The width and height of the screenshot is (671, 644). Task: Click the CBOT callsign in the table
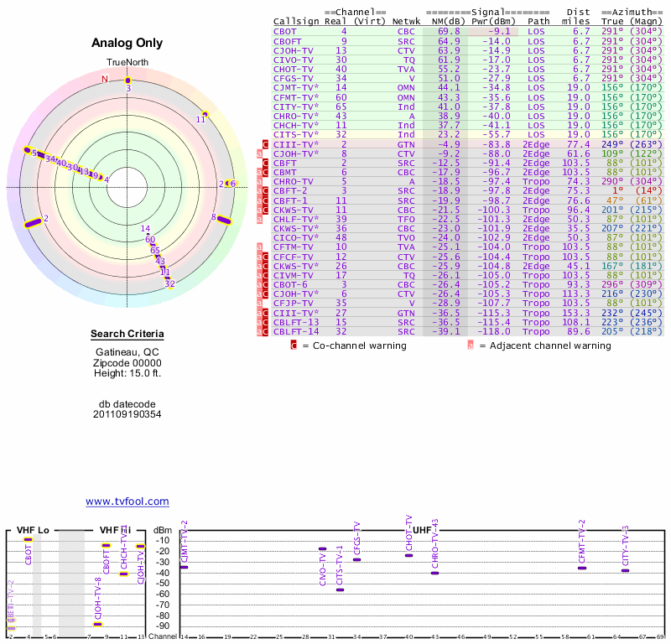click(x=283, y=31)
